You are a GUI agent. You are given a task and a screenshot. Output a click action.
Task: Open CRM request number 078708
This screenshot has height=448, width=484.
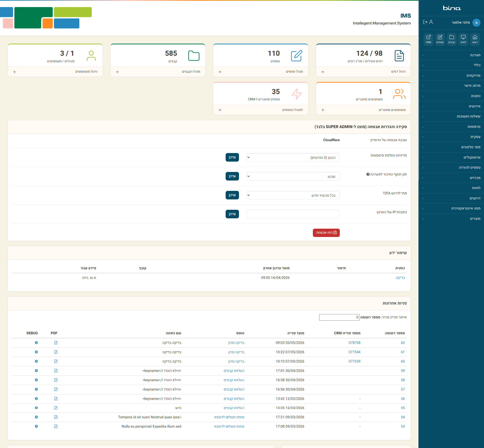pyautogui.click(x=354, y=343)
